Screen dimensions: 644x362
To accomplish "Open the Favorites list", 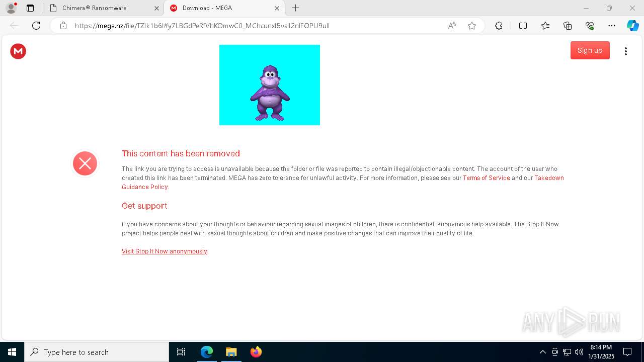I will pyautogui.click(x=545, y=26).
